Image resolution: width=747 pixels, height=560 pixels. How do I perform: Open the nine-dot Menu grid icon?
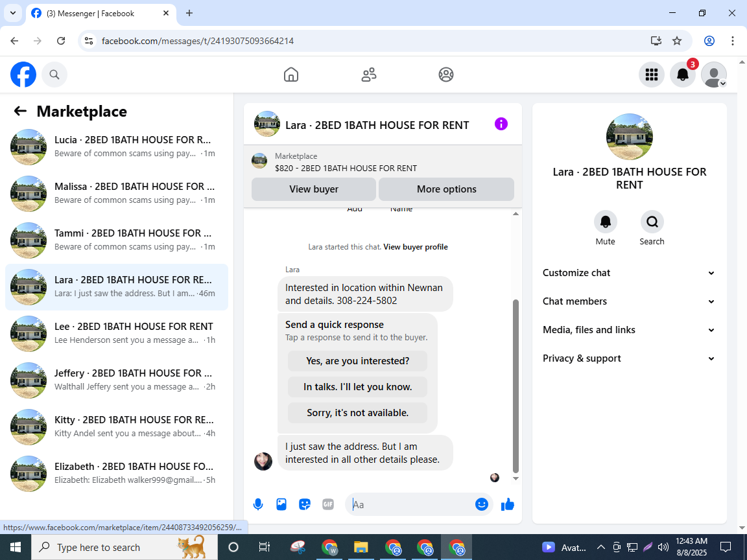click(651, 75)
